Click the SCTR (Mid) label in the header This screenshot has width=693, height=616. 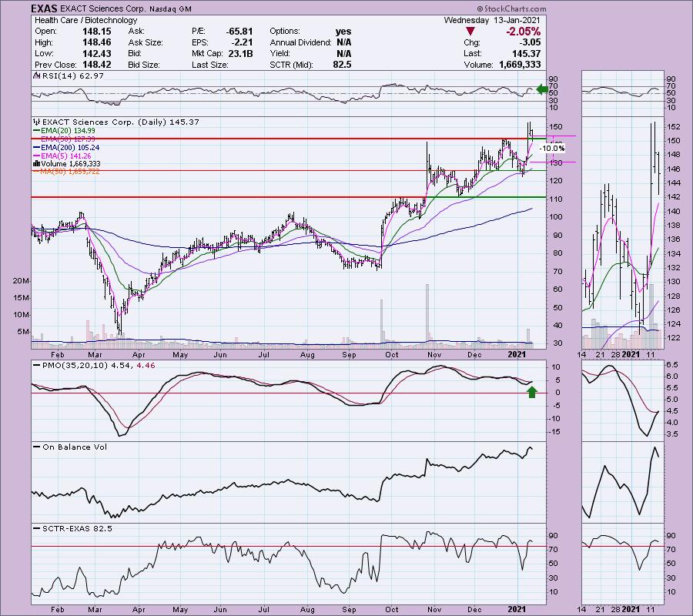coord(291,65)
